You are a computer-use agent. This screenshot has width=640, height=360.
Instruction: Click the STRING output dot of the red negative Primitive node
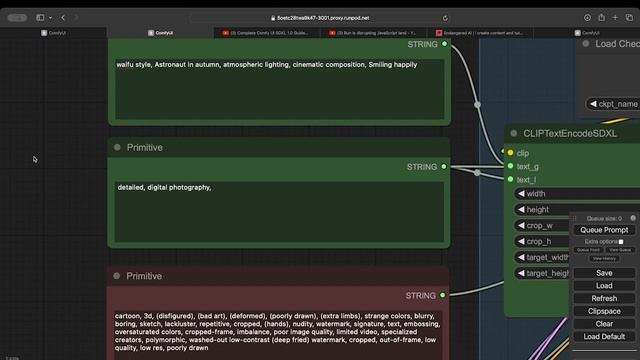(x=442, y=295)
